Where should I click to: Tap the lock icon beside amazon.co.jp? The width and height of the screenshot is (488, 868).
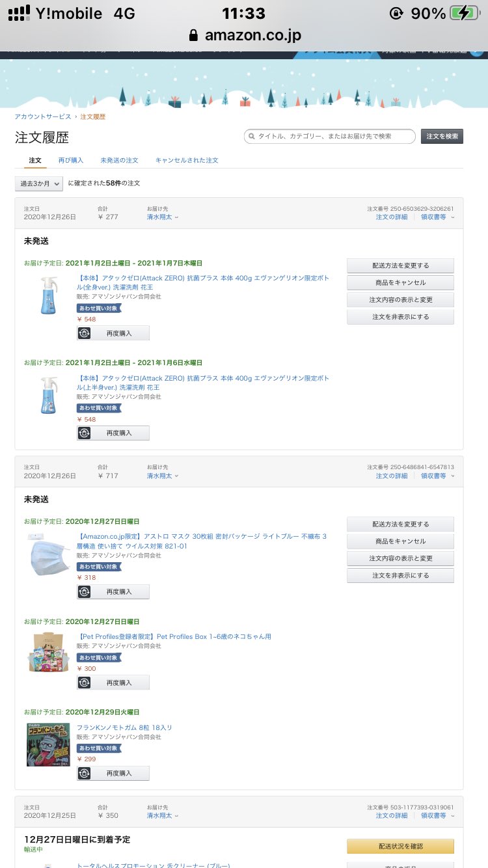193,35
